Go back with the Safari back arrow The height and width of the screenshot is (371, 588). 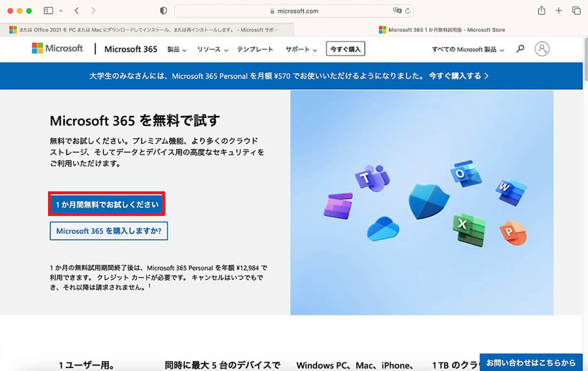77,10
